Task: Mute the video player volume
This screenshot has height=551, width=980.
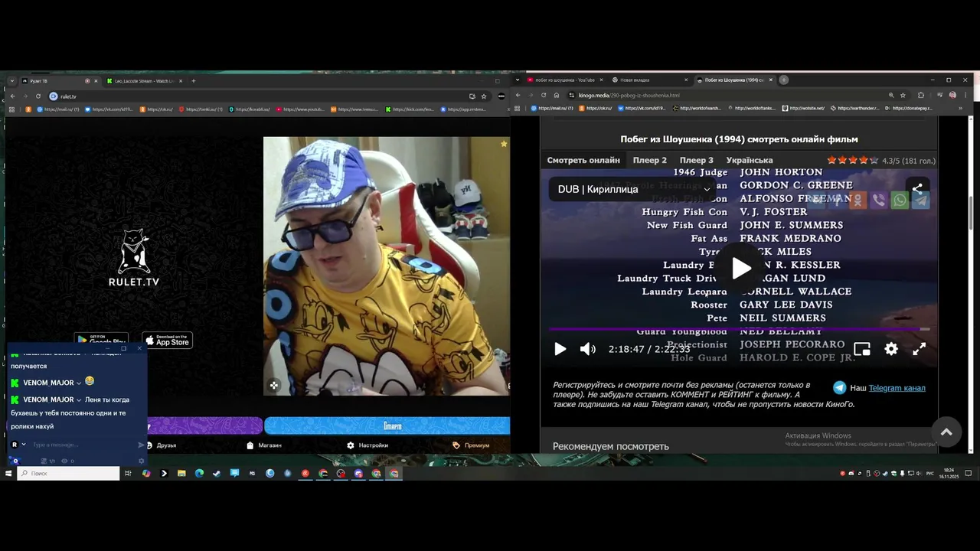Action: point(587,349)
